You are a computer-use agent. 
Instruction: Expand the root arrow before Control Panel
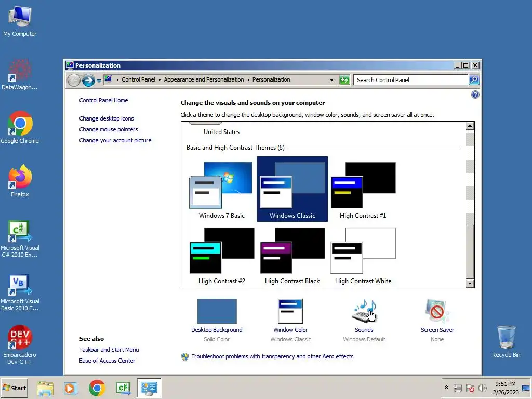click(117, 79)
